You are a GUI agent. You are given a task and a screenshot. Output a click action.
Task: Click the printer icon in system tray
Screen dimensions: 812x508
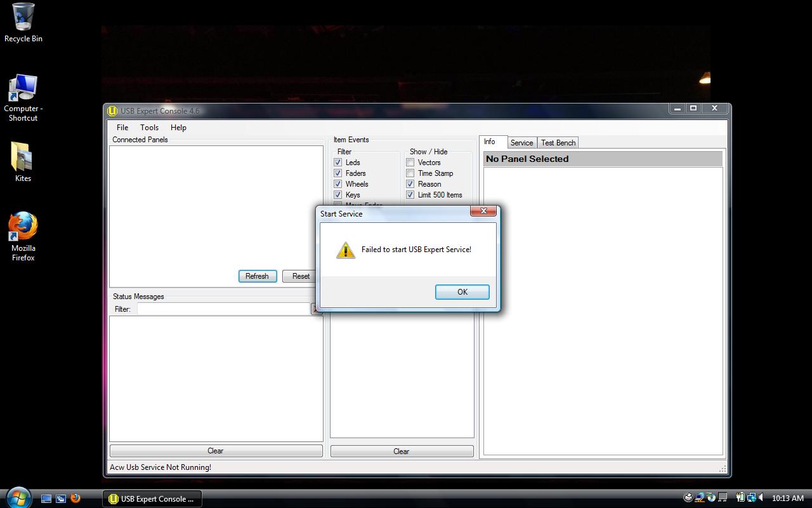[688, 498]
